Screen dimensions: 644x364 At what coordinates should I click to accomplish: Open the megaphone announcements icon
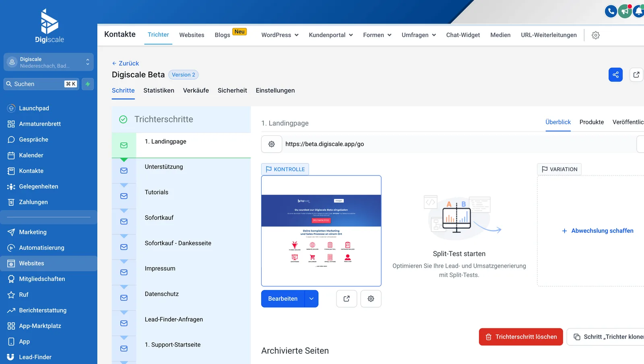tap(625, 11)
